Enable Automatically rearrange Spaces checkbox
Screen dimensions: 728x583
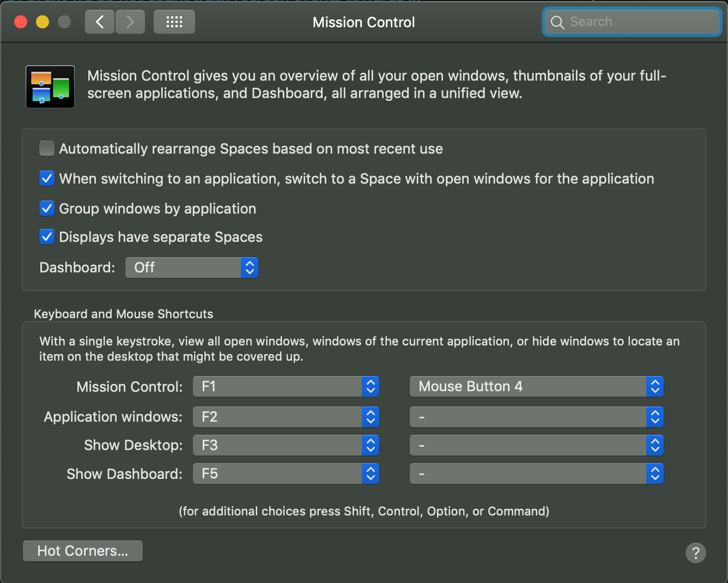(x=47, y=148)
